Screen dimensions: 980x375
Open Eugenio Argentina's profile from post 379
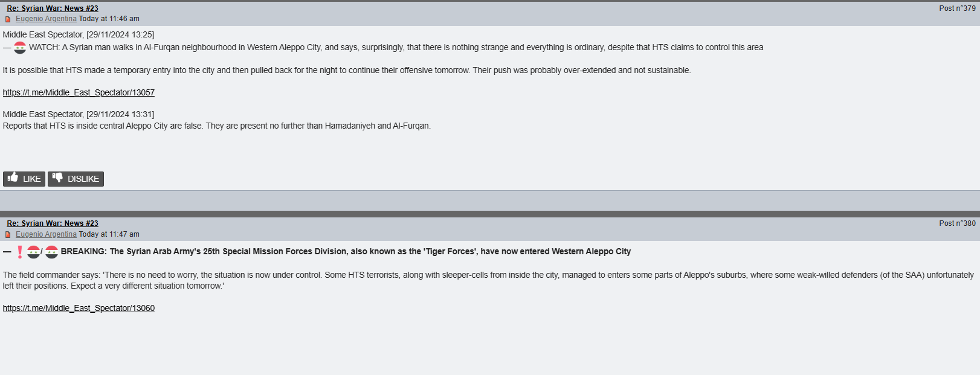pos(46,19)
